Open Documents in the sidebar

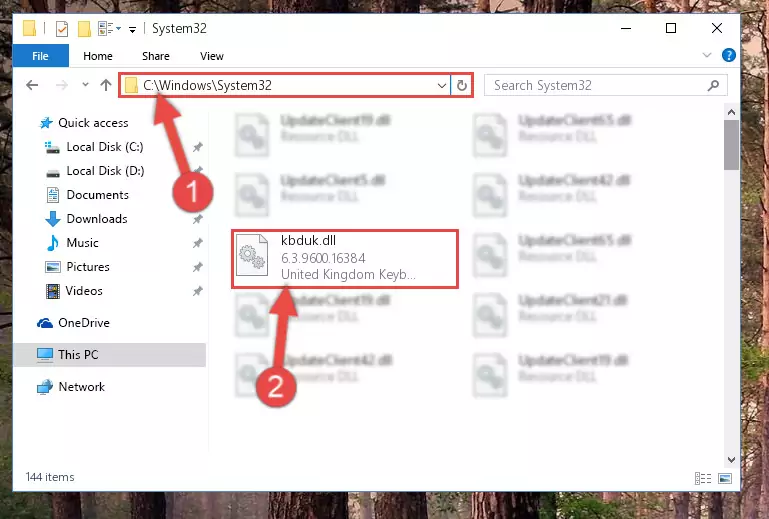click(98, 195)
